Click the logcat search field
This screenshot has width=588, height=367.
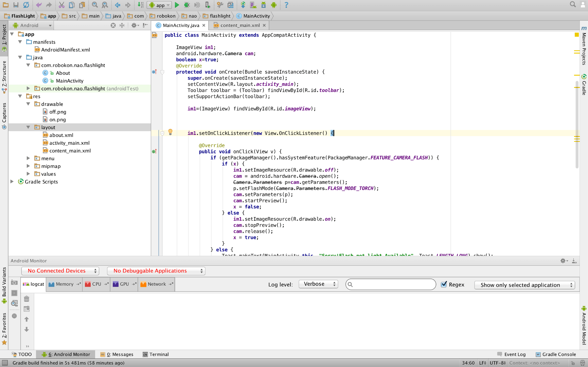tap(390, 284)
